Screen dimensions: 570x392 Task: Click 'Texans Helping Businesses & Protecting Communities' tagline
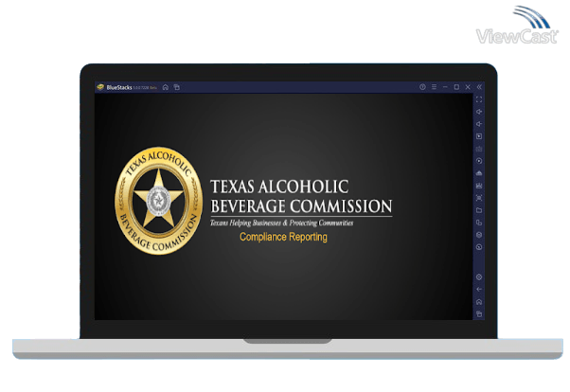point(282,223)
